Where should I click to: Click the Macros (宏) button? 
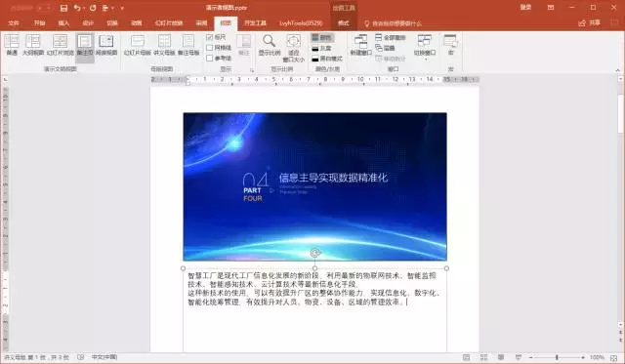click(451, 44)
